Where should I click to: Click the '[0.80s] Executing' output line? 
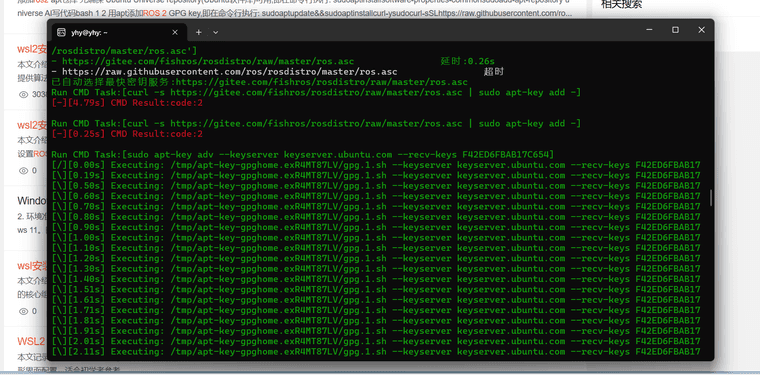376,217
